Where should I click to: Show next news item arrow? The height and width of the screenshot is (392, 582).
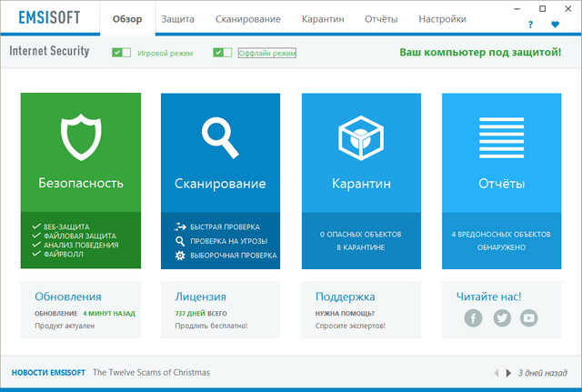point(510,373)
